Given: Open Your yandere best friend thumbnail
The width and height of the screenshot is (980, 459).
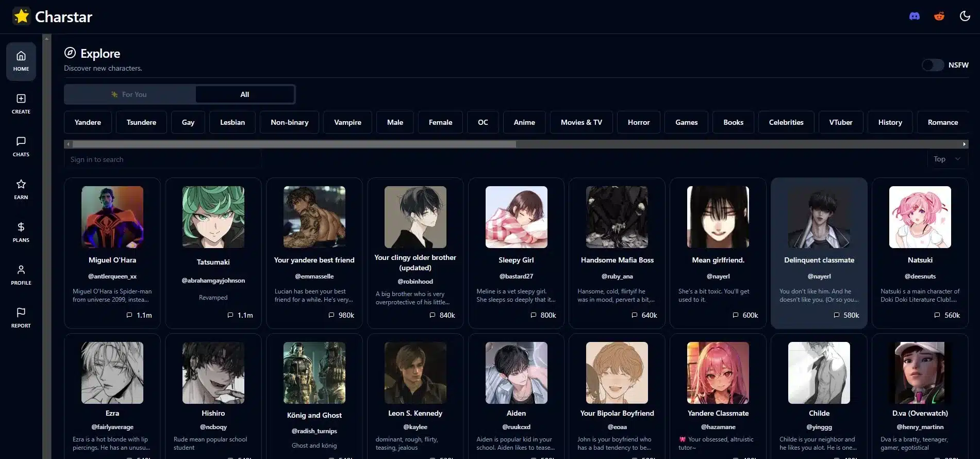Looking at the screenshot, I should coord(314,217).
